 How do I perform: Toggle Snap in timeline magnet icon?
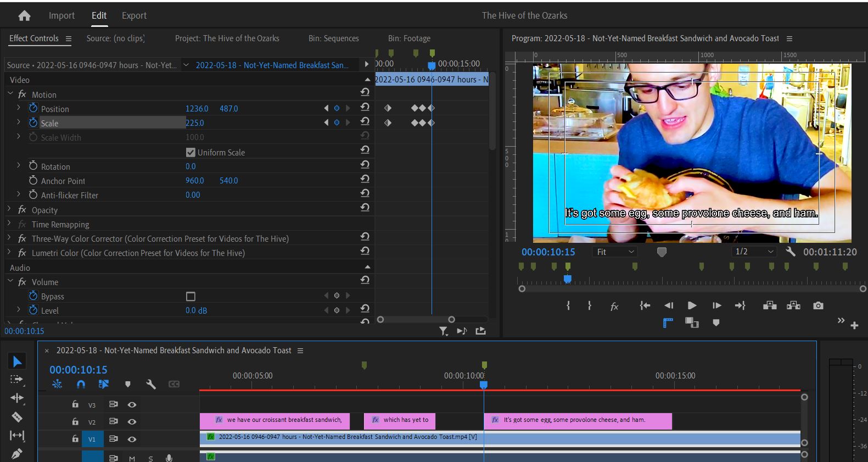pyautogui.click(x=81, y=384)
